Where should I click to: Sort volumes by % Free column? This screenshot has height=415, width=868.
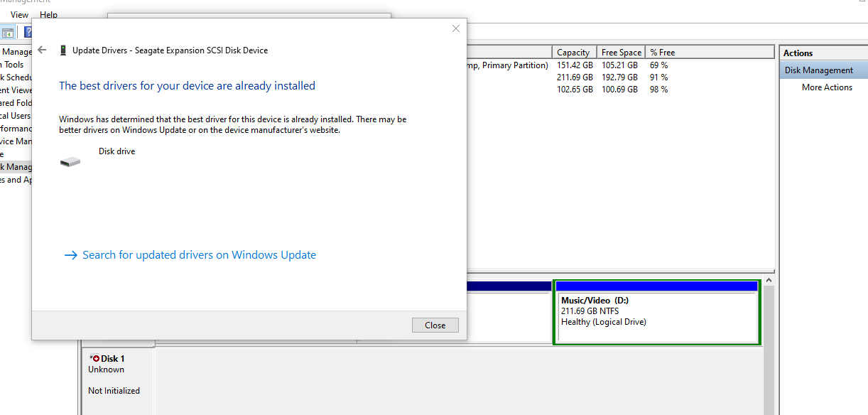[x=710, y=52]
